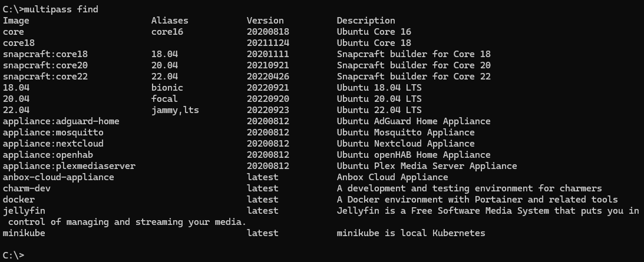Click the "Image" column header
Viewport: 644px width, 262px height.
16,21
